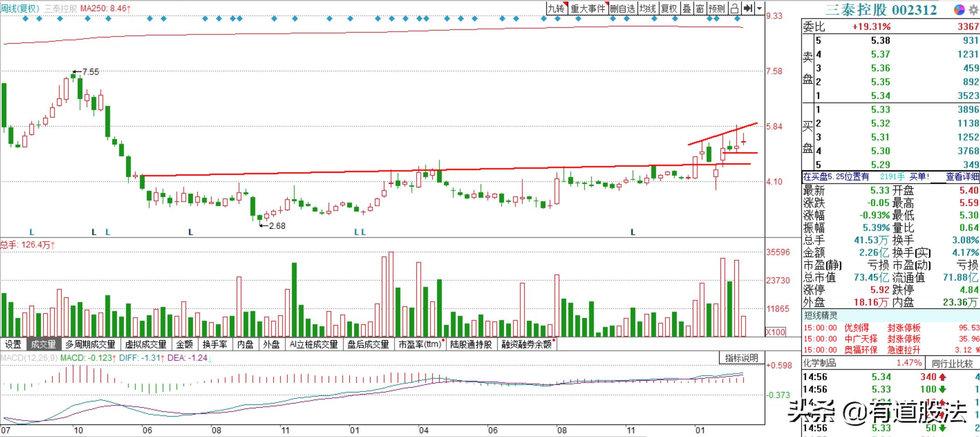Image resolution: width=980 pixels, height=437 pixels.
Task: Click the 叠 overlay icon button
Action: tap(687, 8)
